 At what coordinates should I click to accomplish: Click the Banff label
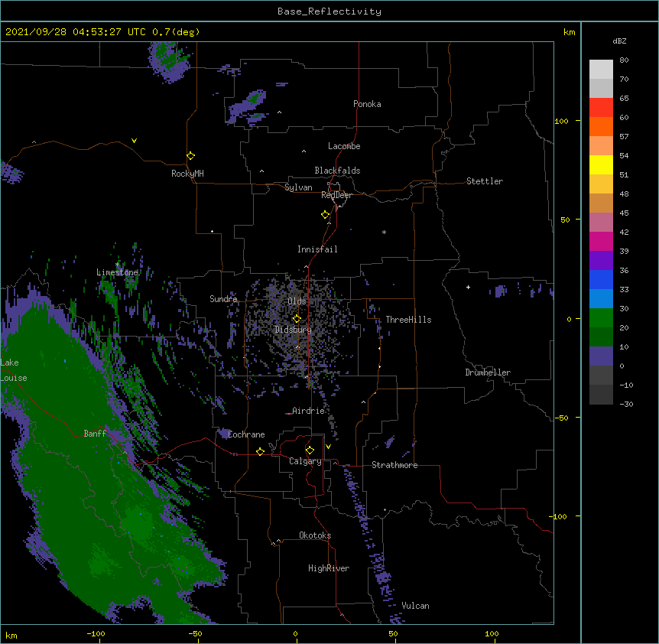(x=95, y=434)
